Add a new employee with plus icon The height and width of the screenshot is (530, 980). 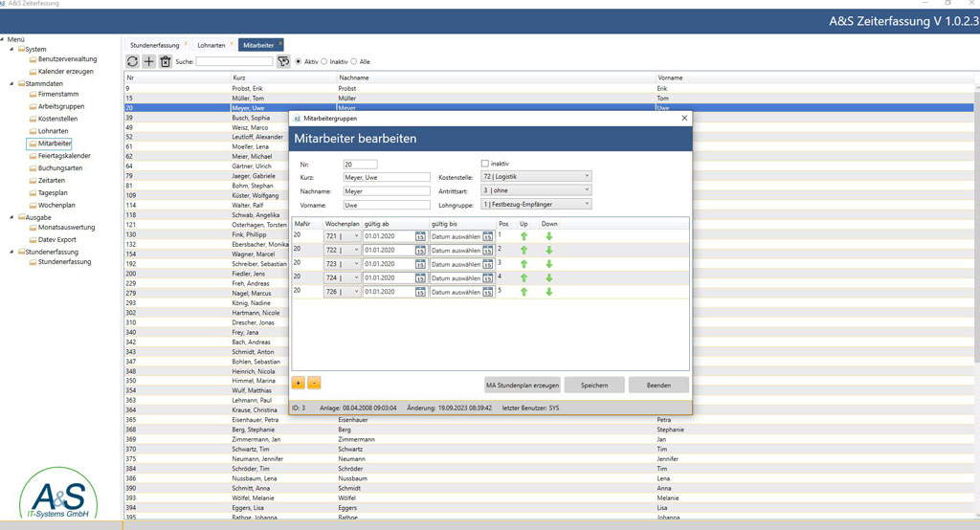(x=148, y=61)
